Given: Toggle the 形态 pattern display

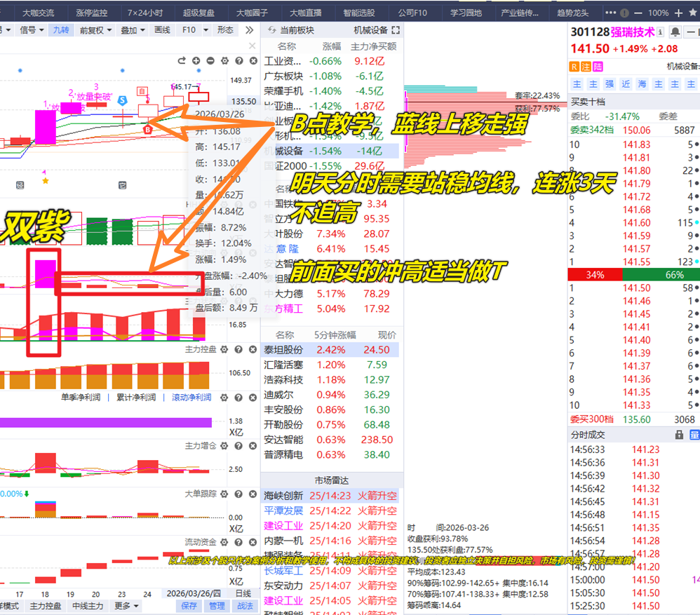Looking at the screenshot, I should pyautogui.click(x=225, y=30).
